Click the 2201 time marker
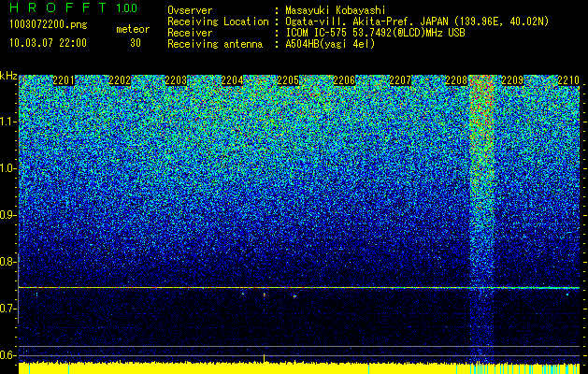The height and width of the screenshot is (374, 588). coord(64,80)
